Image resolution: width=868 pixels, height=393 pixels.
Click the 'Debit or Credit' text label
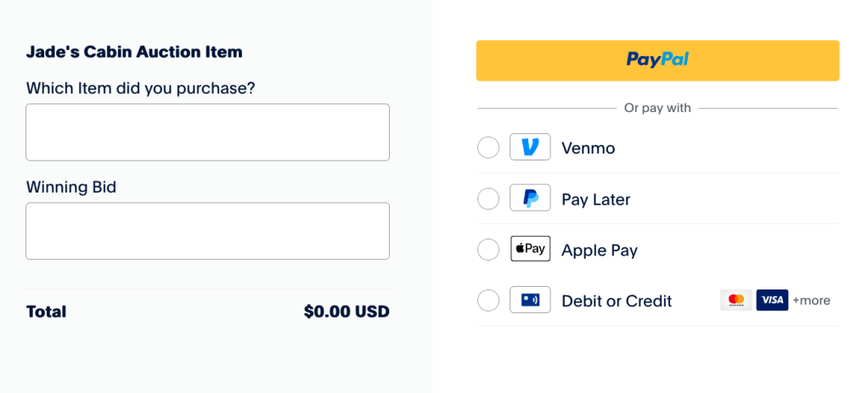pyautogui.click(x=617, y=301)
